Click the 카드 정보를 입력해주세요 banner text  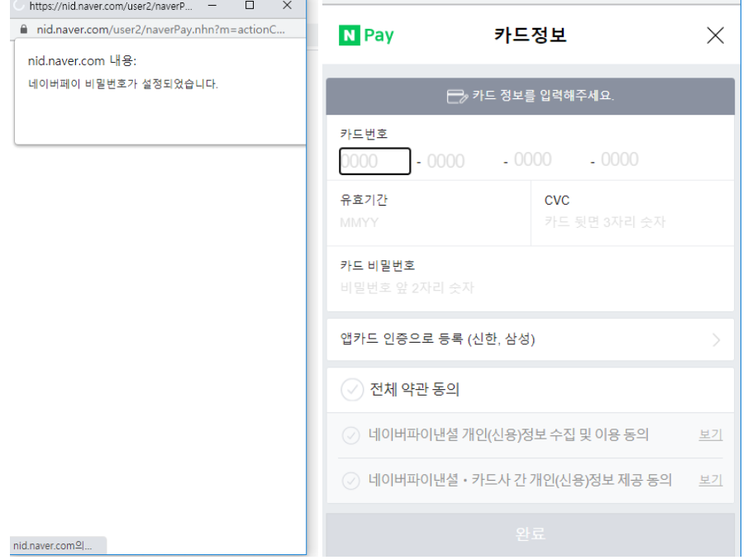coord(543,96)
